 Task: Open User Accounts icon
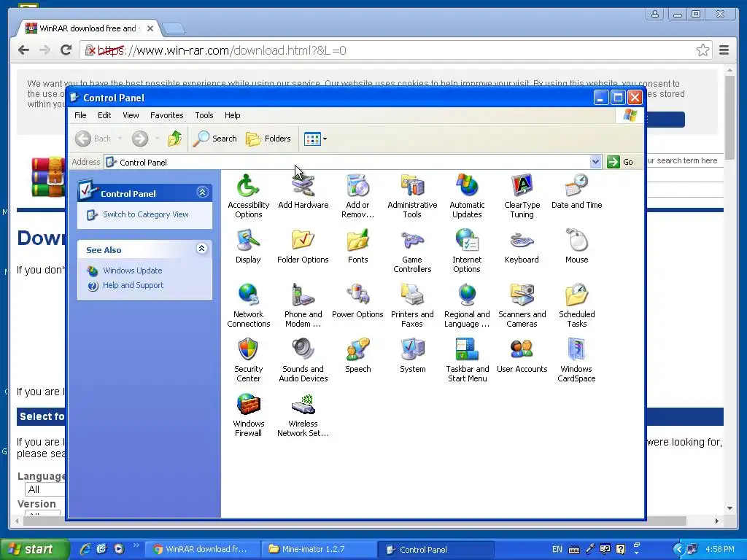tap(522, 356)
